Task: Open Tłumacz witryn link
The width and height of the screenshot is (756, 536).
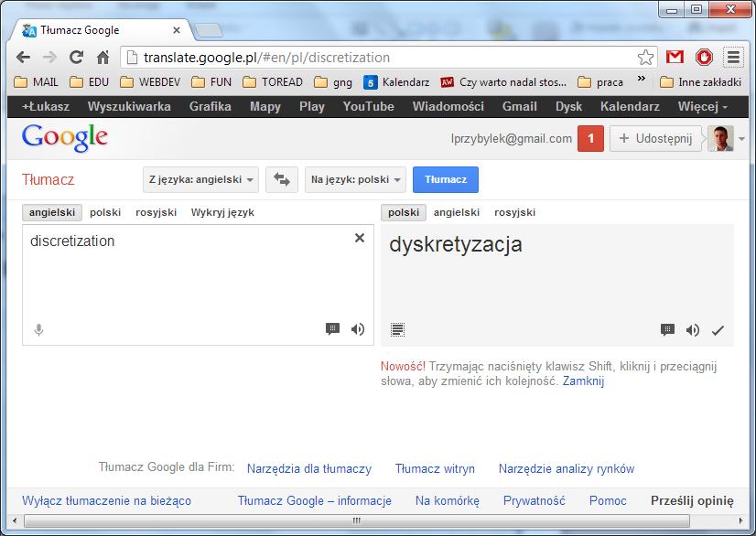Action: (435, 469)
